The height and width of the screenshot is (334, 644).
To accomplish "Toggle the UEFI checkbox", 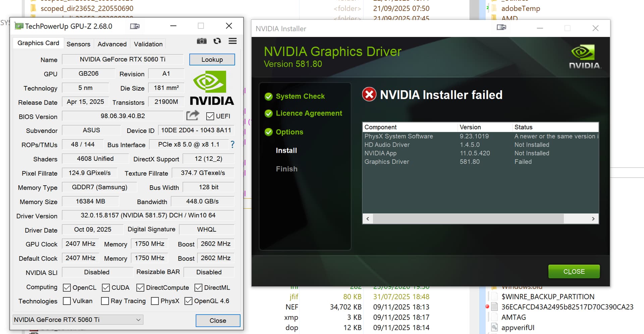I will click(x=210, y=116).
